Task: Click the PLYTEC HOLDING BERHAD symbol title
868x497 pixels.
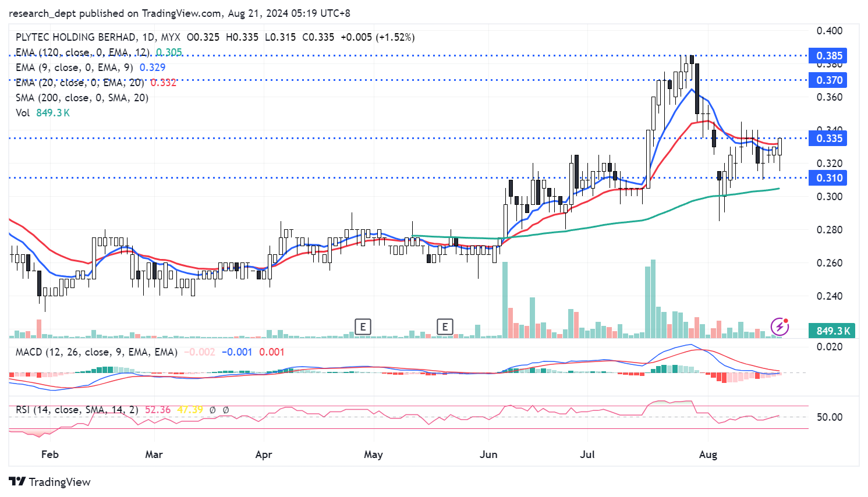Action: pyautogui.click(x=76, y=37)
